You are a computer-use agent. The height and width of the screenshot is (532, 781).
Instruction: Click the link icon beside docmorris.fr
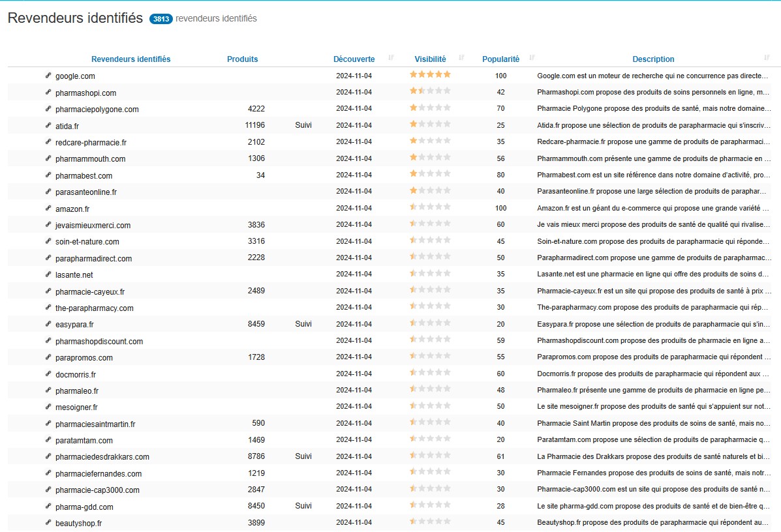click(48, 374)
